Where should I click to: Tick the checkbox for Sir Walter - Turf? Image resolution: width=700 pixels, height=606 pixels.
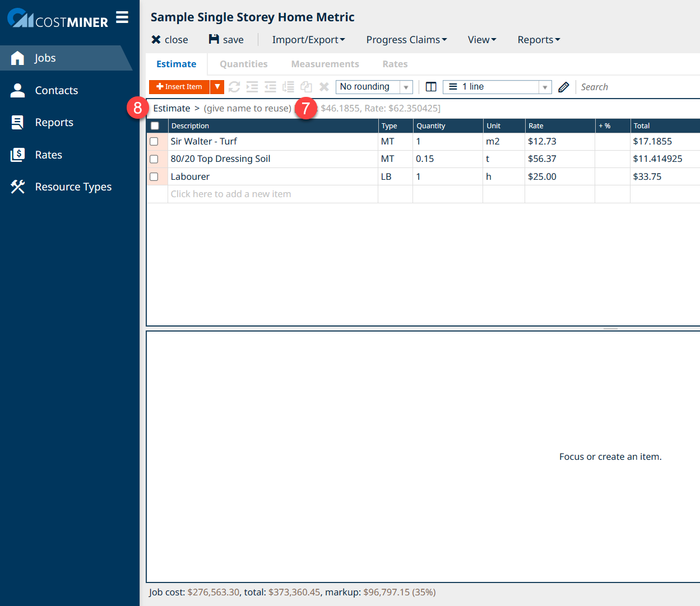(x=154, y=142)
